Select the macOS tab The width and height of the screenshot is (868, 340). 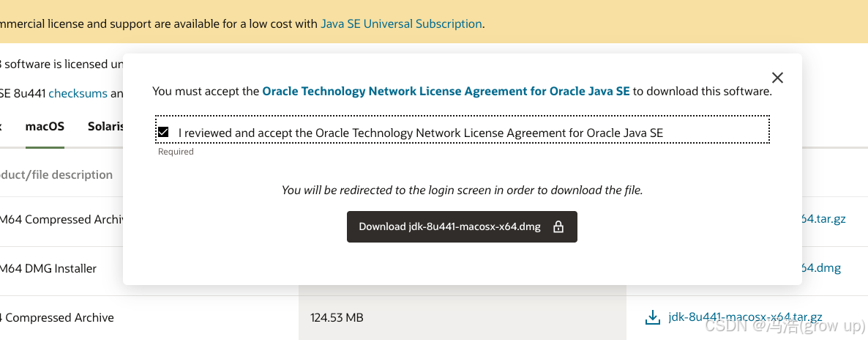45,126
